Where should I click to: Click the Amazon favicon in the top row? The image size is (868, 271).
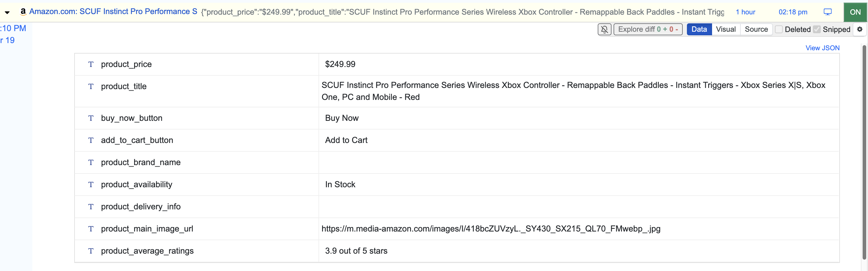click(23, 11)
